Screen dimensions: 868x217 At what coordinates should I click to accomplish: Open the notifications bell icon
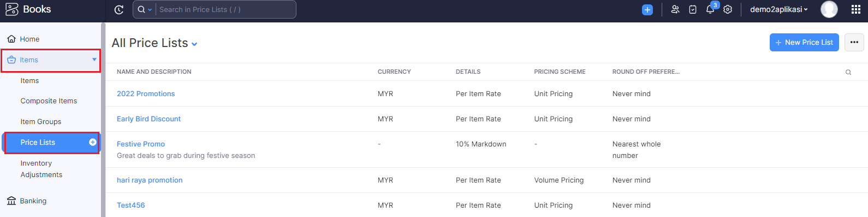[710, 9]
